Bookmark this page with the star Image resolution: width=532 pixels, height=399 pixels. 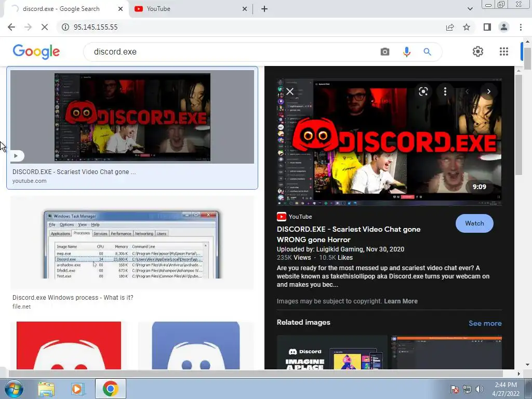pyautogui.click(x=467, y=27)
